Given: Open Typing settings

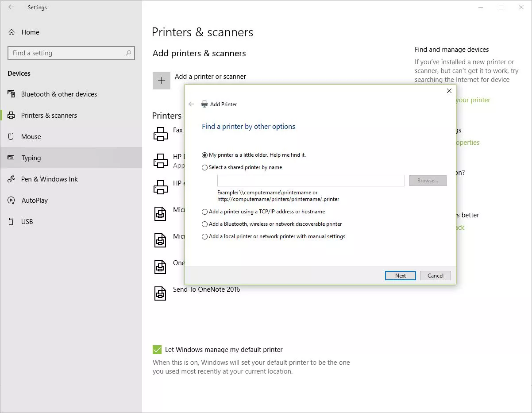Looking at the screenshot, I should pyautogui.click(x=71, y=158).
